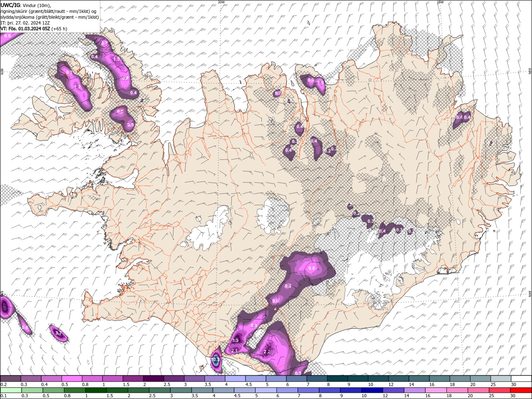532x399 pixels.
Task: Select the 0.3 swatch in the green rain legend
Action: (32, 390)
